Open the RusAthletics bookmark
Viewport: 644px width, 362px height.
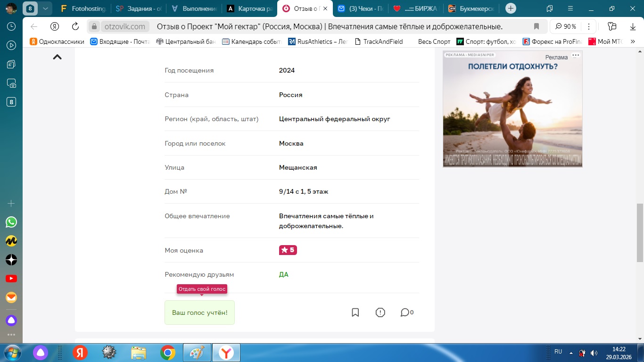point(318,41)
